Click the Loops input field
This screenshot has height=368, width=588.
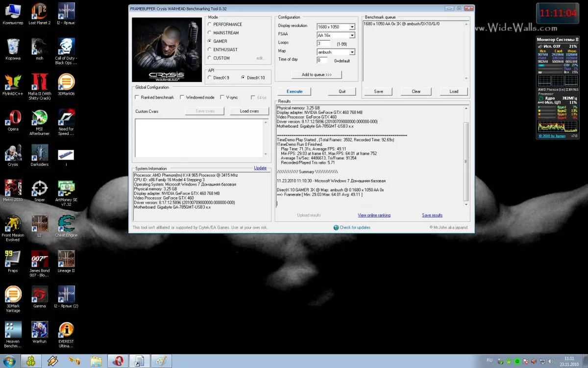(x=324, y=44)
